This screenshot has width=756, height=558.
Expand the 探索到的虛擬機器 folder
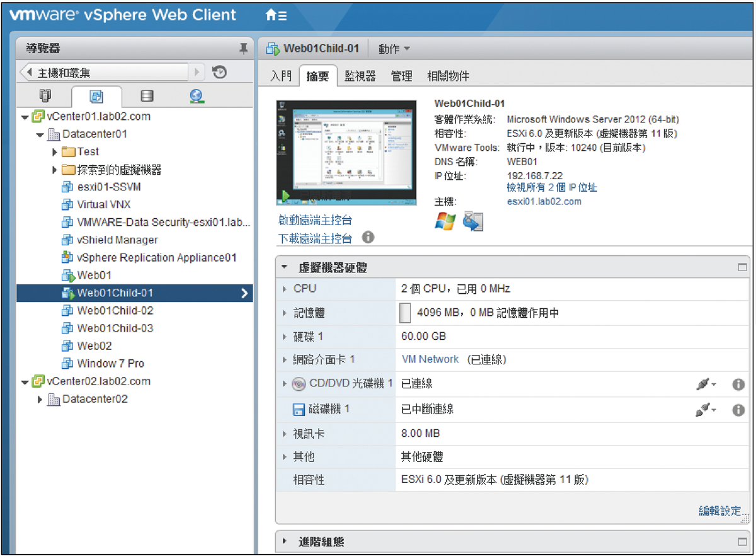55,170
